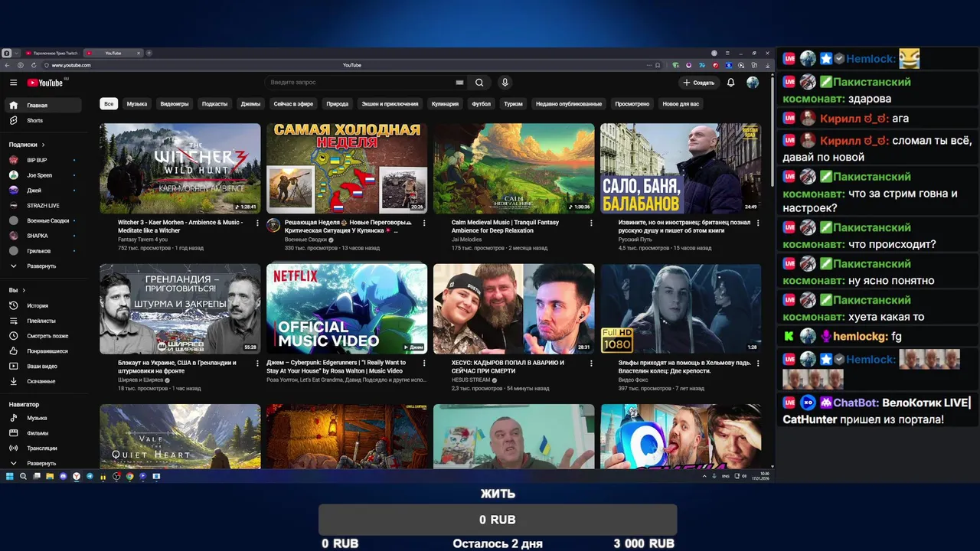The width and height of the screenshot is (980, 551).
Task: Open Shorts in the sidebar
Action: click(44, 121)
